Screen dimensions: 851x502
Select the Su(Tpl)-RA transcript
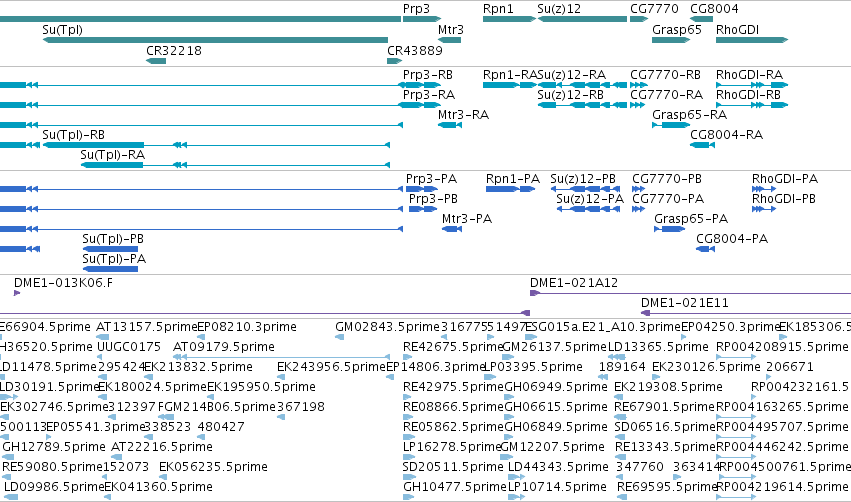click(235, 165)
